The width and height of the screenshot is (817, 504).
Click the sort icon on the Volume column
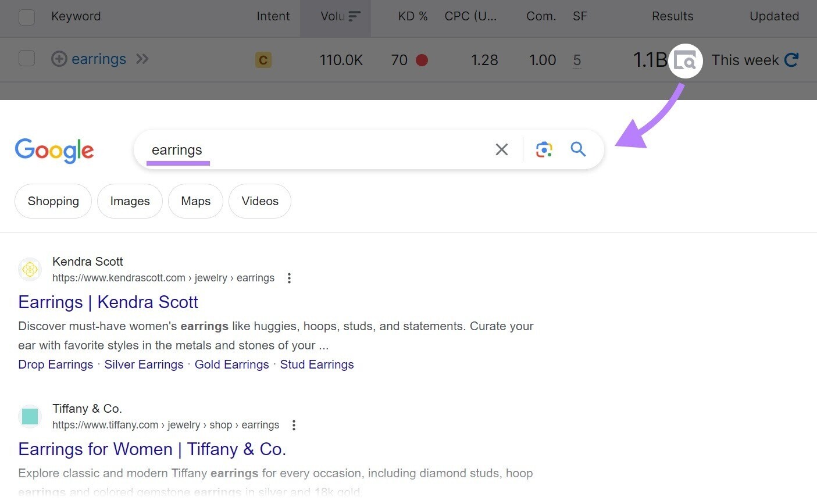(x=356, y=17)
